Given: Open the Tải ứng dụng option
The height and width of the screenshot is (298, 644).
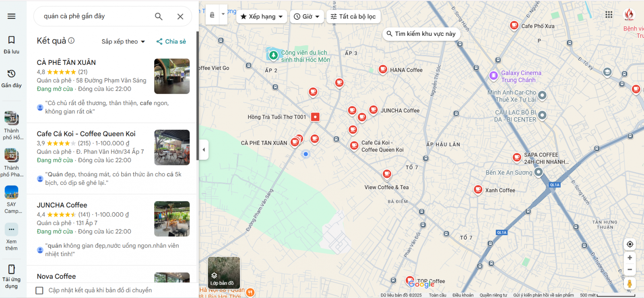Looking at the screenshot, I should [11, 276].
